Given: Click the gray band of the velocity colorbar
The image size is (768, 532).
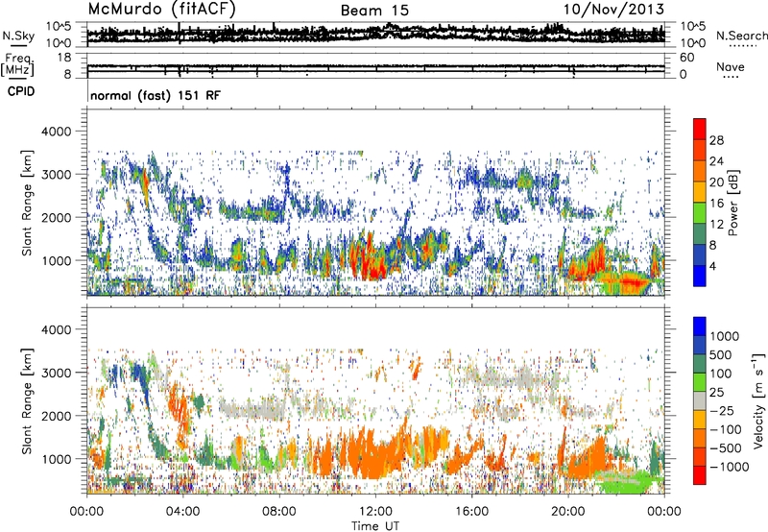Looking at the screenshot, I should pos(700,400).
